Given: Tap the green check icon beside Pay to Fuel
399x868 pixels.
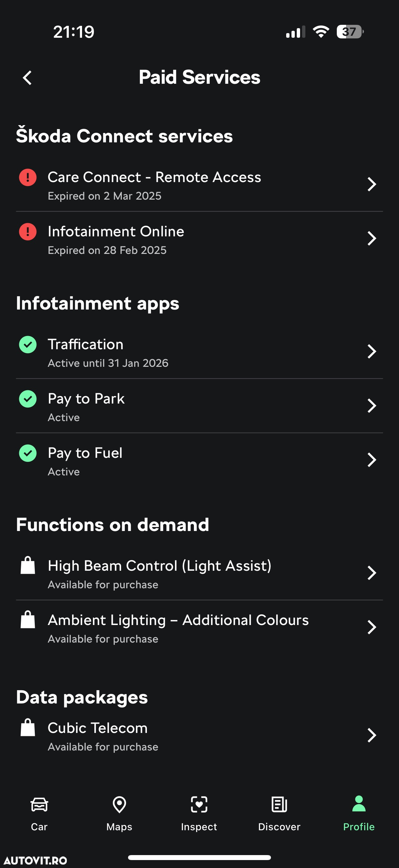Looking at the screenshot, I should point(28,453).
